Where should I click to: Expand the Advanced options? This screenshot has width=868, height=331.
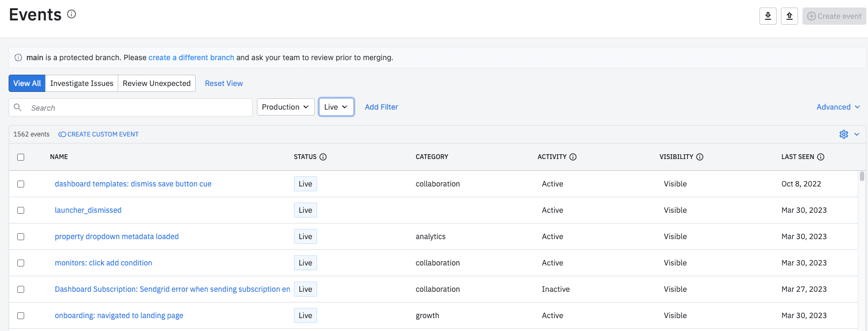[x=838, y=107]
